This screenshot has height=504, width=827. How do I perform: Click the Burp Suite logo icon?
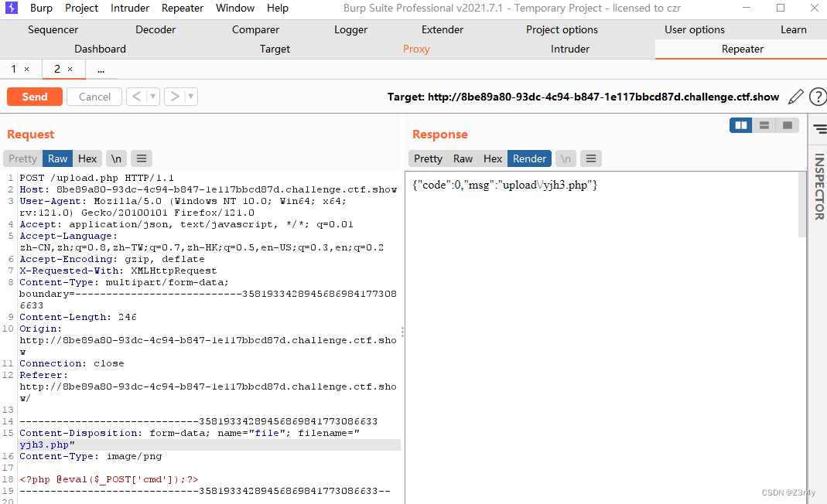[x=11, y=8]
